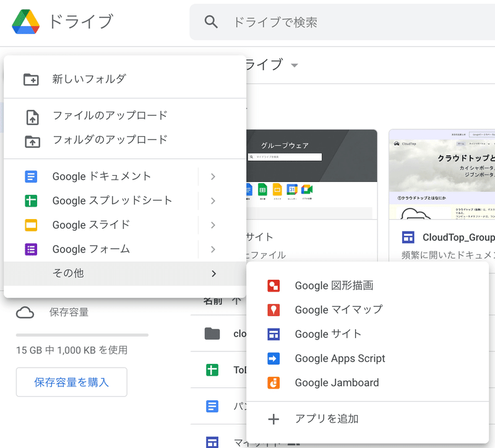Select the Google Docs icon
This screenshot has height=448, width=495.
coord(31,176)
